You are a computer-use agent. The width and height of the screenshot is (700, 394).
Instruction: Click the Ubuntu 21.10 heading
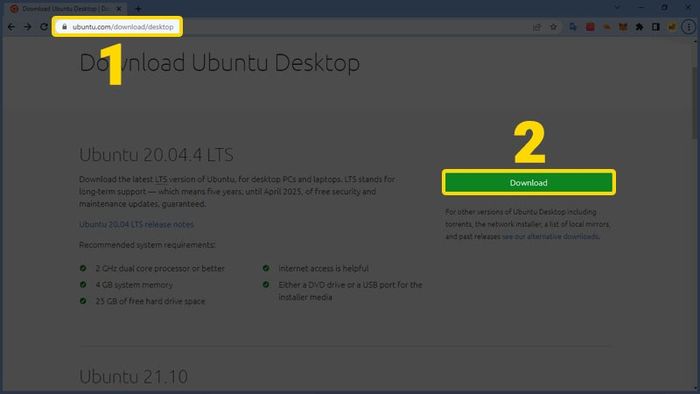tap(133, 377)
